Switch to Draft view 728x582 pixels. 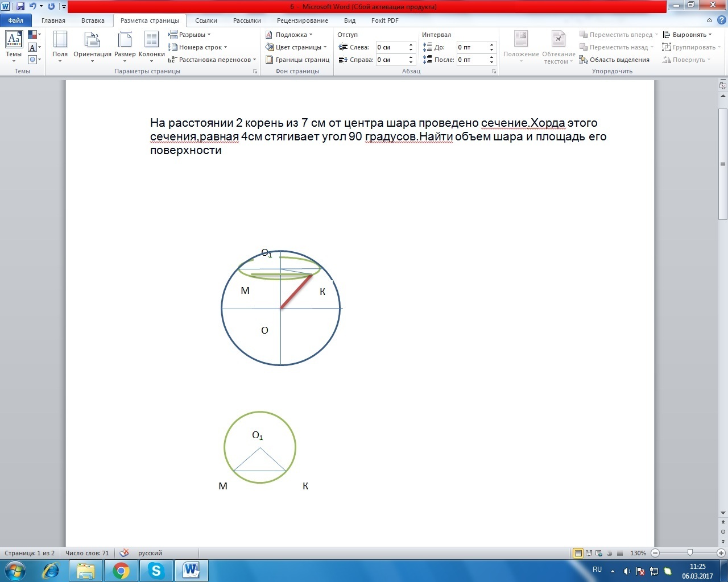click(620, 553)
